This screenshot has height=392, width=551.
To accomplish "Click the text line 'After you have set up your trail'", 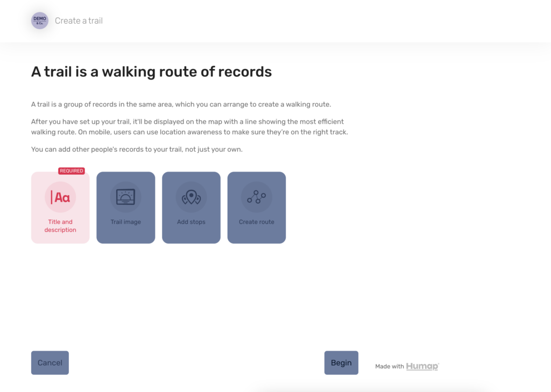I will [187, 122].
